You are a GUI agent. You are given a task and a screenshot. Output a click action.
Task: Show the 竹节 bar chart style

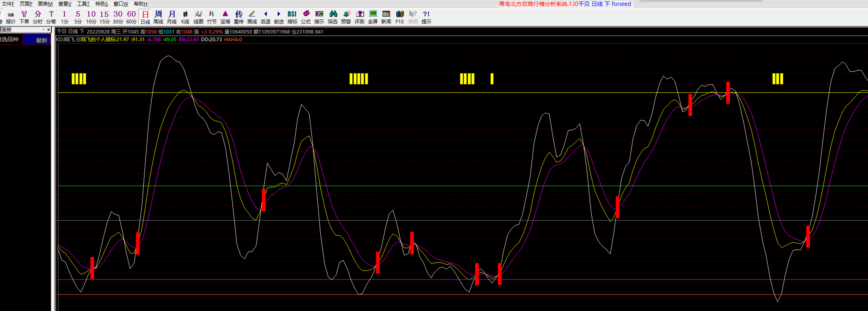pos(212,18)
